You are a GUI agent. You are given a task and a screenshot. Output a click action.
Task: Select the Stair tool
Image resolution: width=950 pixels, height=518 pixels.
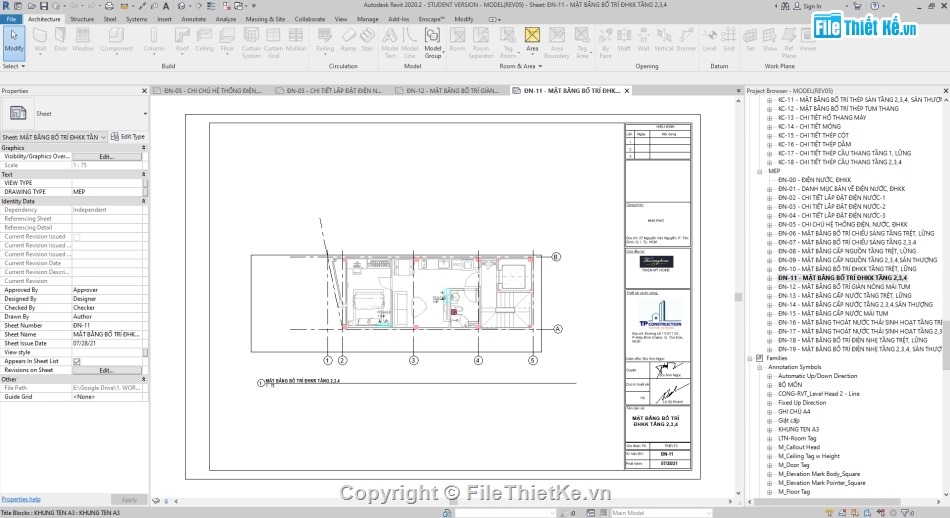[367, 39]
